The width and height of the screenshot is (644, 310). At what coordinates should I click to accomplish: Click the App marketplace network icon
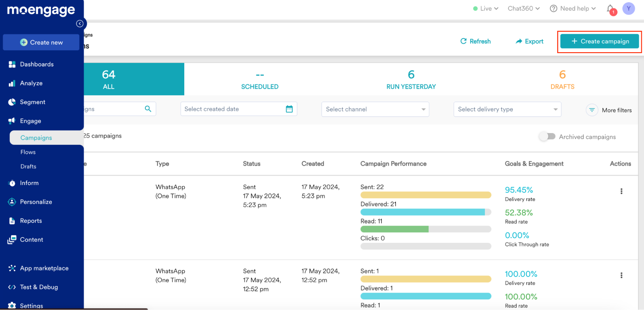coord(12,268)
